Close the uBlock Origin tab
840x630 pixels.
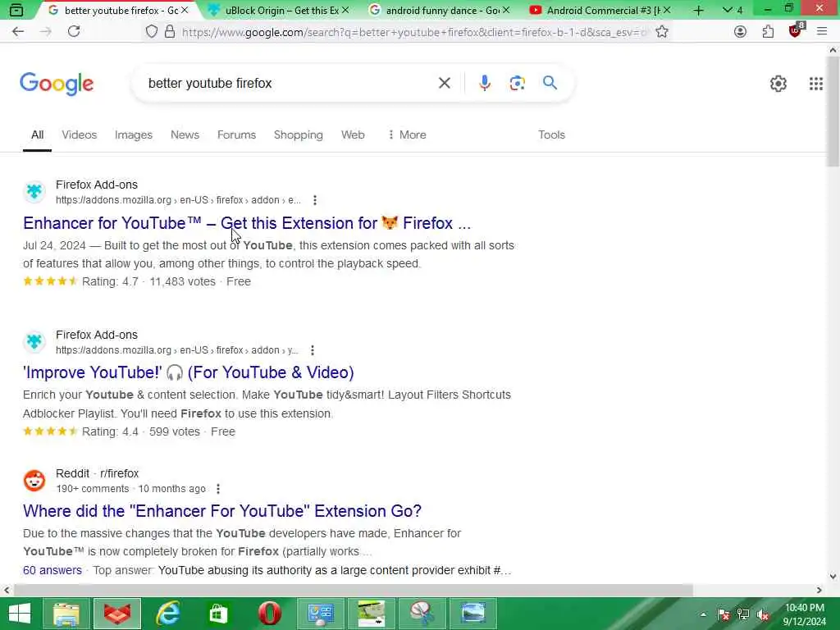(x=345, y=10)
